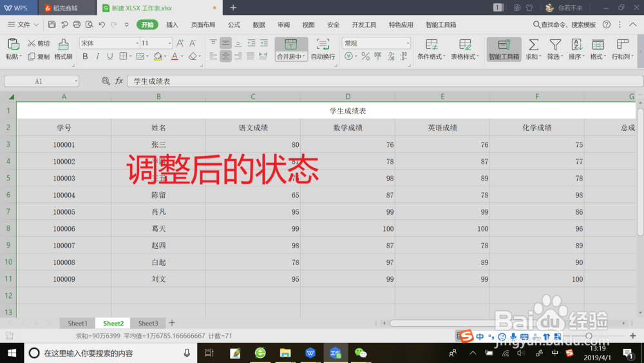Click the eraser clear icon
644x363 pixels.
click(x=193, y=56)
